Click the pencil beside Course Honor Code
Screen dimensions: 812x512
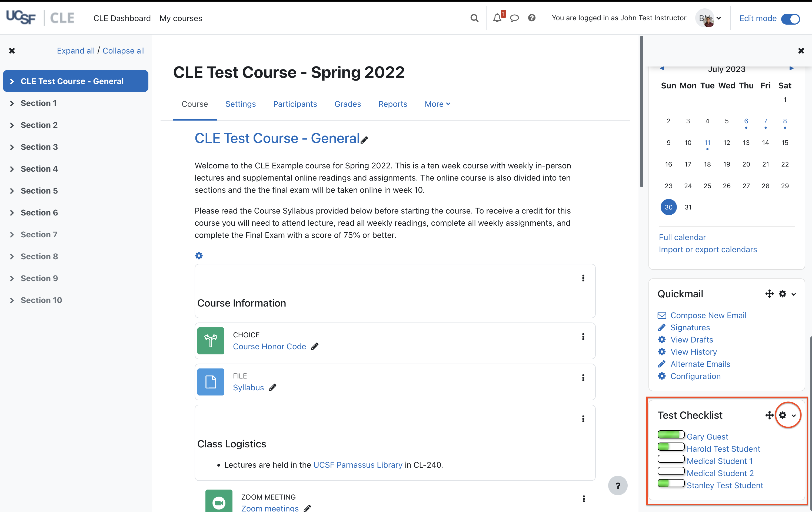pos(315,346)
